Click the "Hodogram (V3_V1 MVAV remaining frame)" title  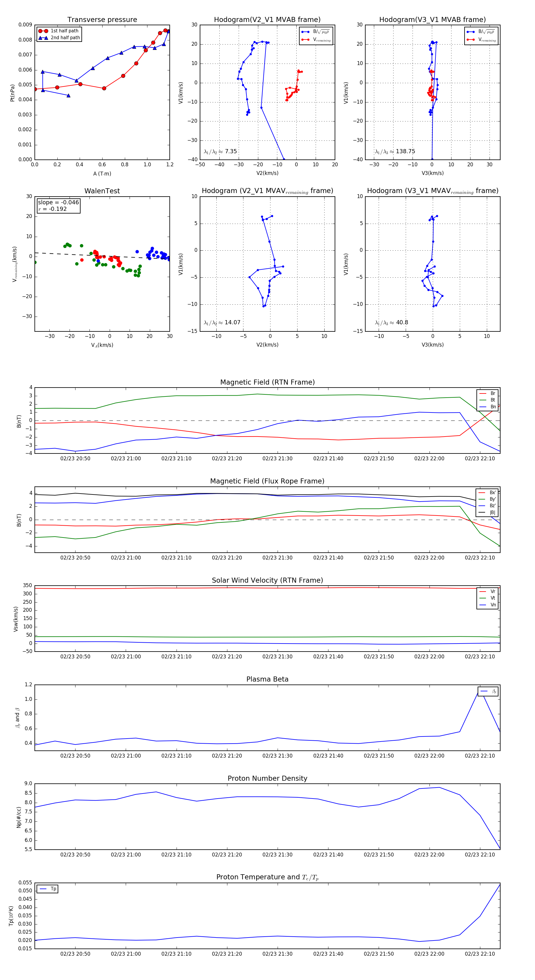click(432, 191)
